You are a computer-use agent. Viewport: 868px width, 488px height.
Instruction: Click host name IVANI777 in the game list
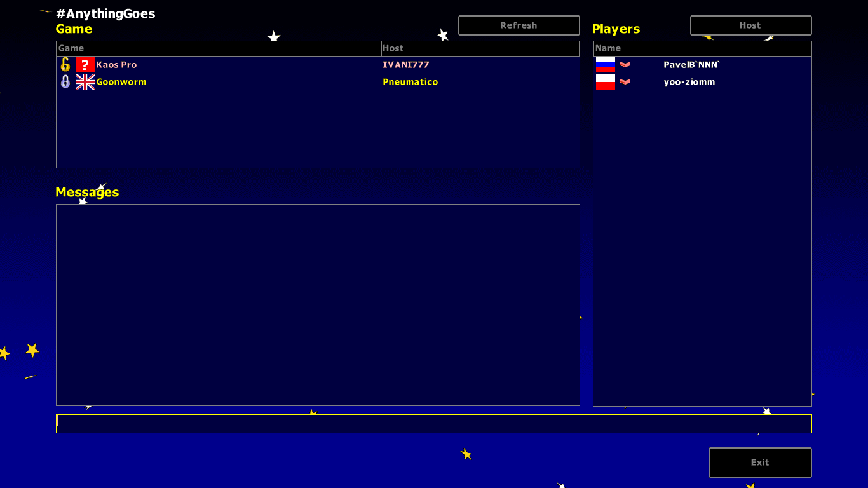[406, 65]
